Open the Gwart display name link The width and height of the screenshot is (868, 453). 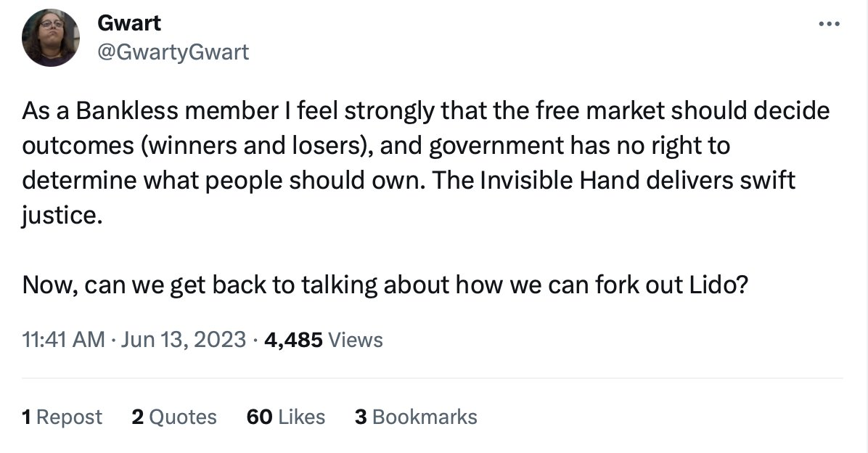coord(128,23)
